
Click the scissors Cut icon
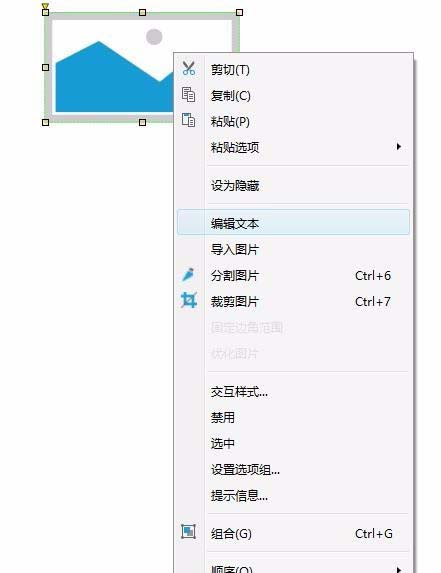point(189,68)
